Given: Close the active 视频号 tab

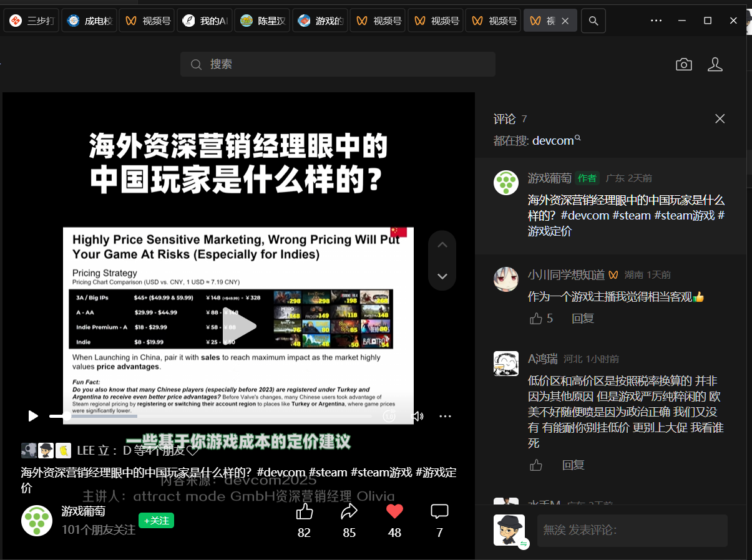Looking at the screenshot, I should 565,21.
